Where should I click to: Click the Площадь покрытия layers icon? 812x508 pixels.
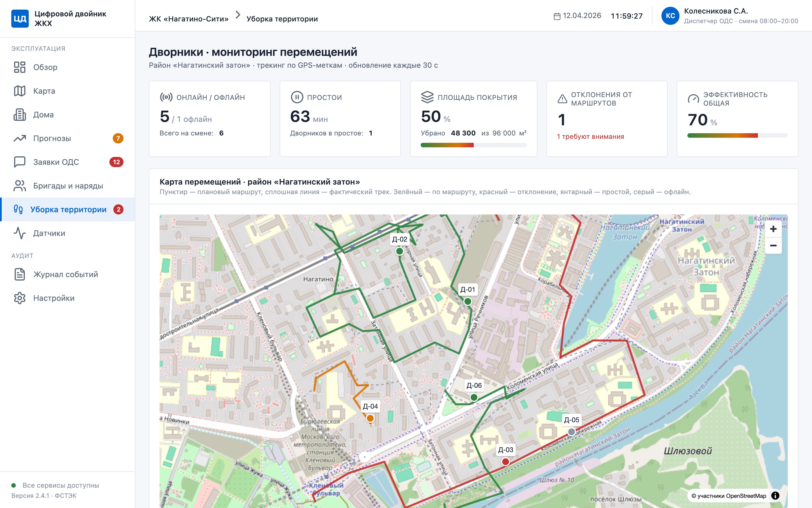(427, 97)
